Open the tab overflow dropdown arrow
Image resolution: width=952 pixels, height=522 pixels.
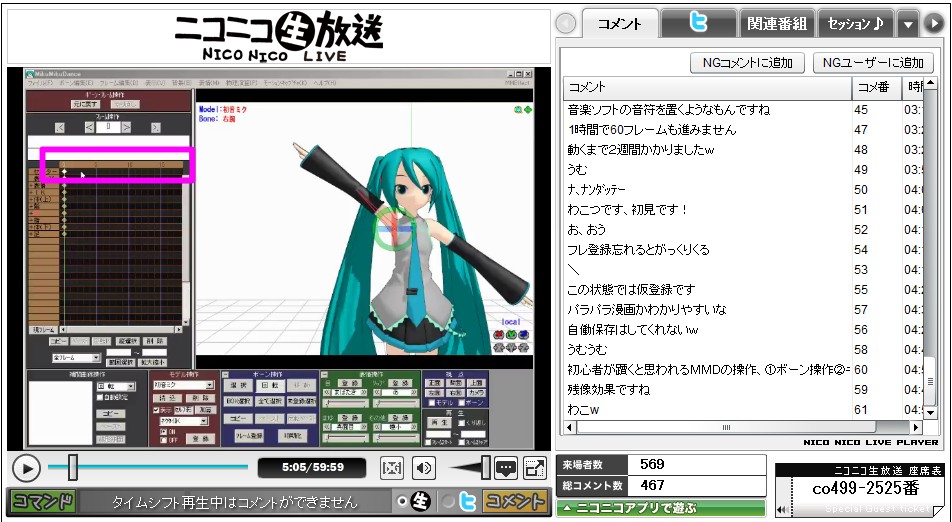pyautogui.click(x=908, y=24)
